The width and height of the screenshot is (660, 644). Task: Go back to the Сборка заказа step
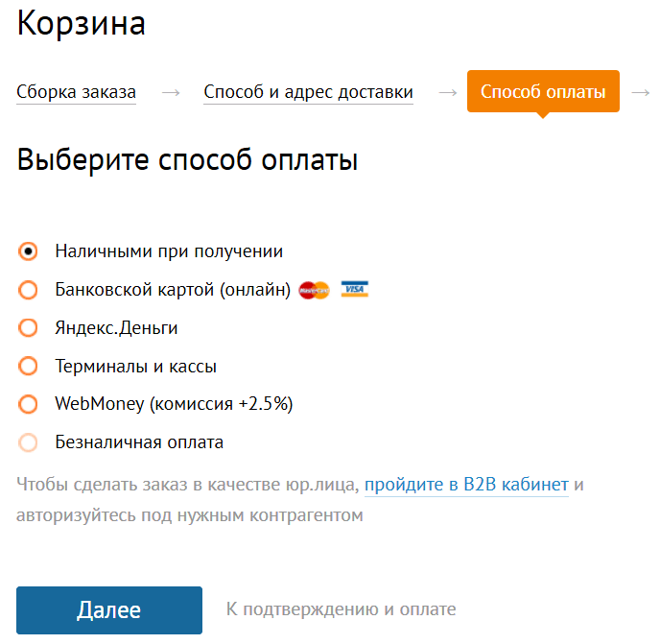(x=76, y=92)
